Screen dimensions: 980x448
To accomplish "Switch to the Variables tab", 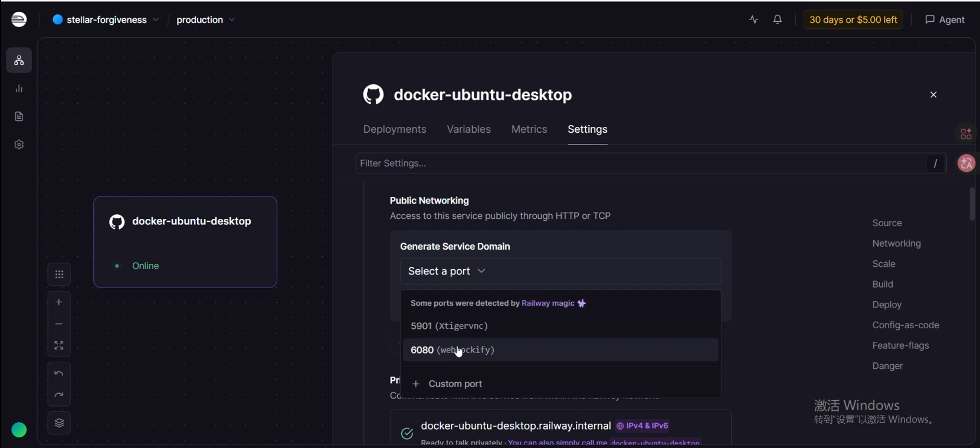I will click(468, 129).
